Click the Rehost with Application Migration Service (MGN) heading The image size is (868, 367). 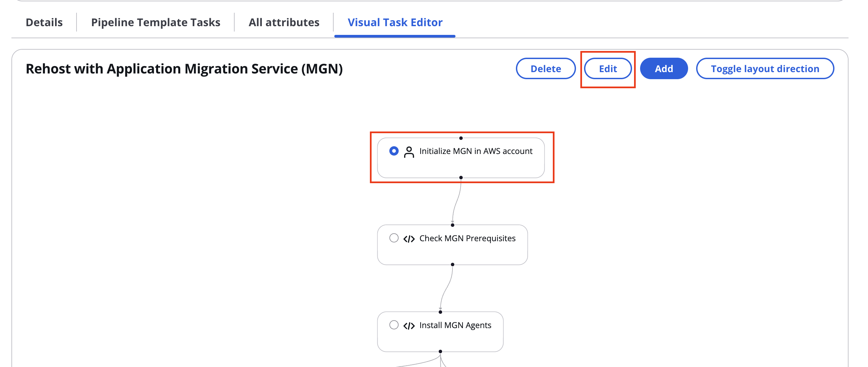click(184, 69)
